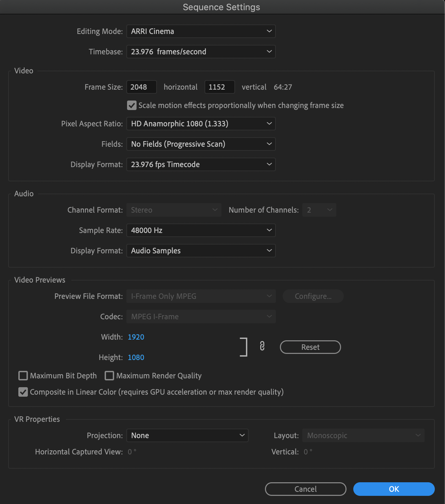The image size is (445, 504).
Task: Enable Maximum Bit Depth
Action: 23,376
